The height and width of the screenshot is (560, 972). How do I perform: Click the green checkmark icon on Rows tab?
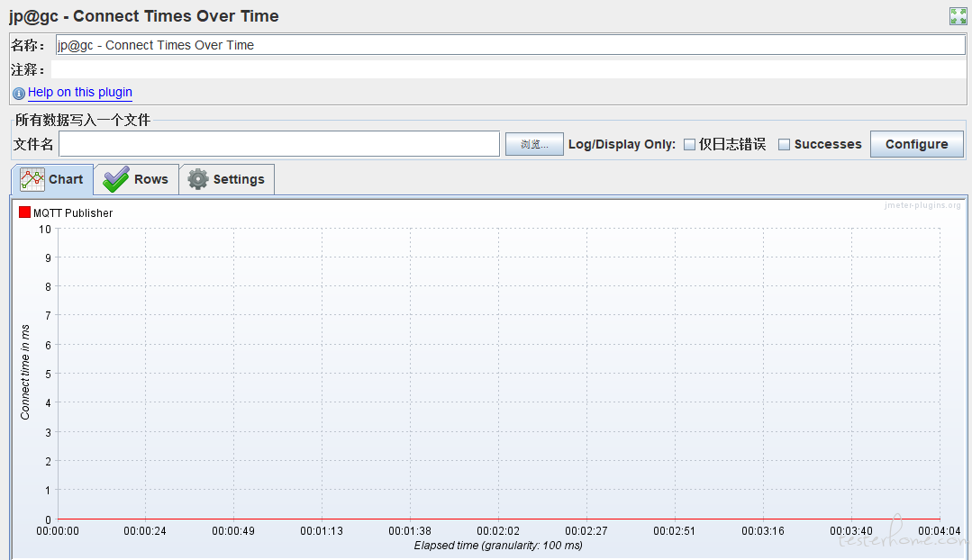[x=115, y=179]
